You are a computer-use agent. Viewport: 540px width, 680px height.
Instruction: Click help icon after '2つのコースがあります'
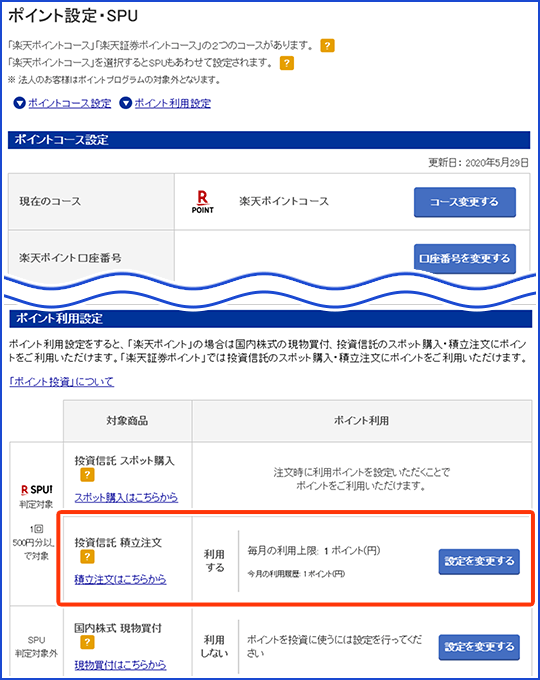tap(327, 46)
